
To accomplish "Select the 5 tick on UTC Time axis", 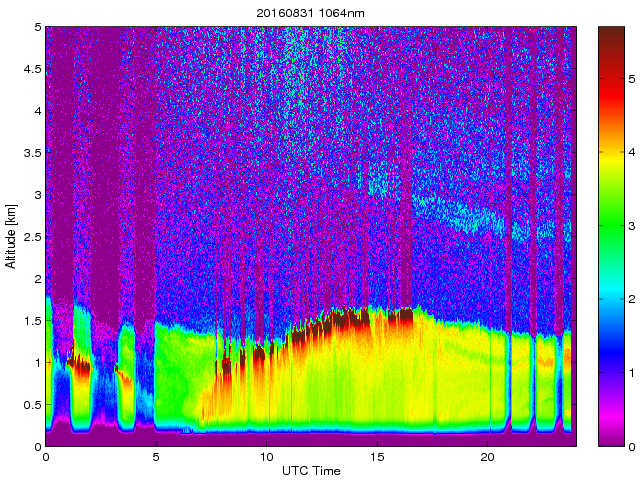I will point(156,456).
